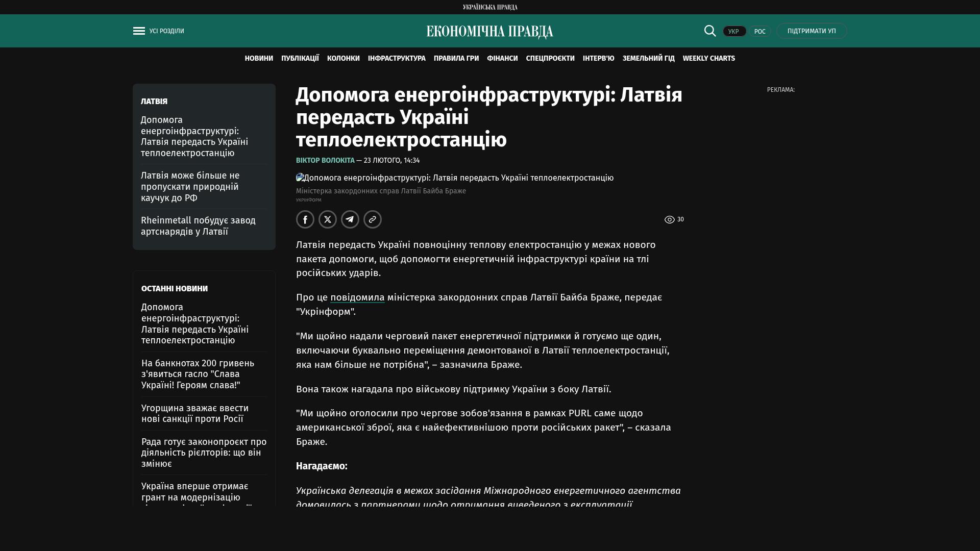The image size is (980, 551).
Task: Open author Віктор Волокіта page
Action: pyautogui.click(x=325, y=160)
